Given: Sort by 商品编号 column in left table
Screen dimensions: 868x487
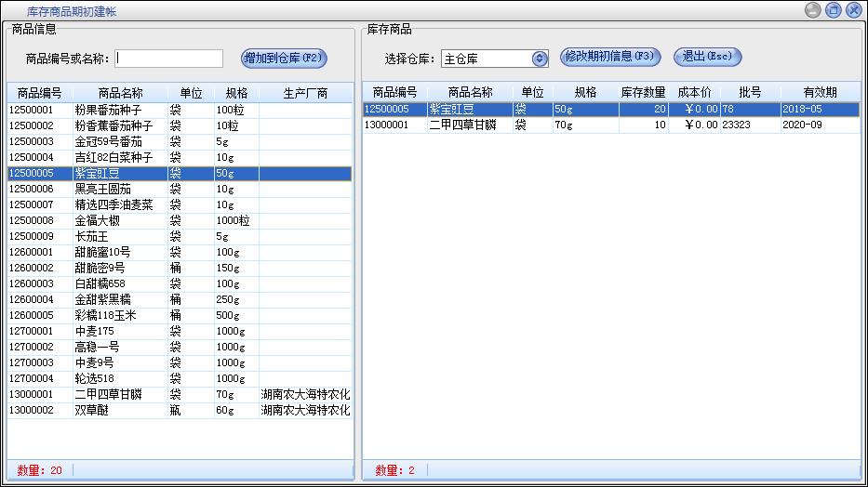Looking at the screenshot, I should [x=39, y=93].
